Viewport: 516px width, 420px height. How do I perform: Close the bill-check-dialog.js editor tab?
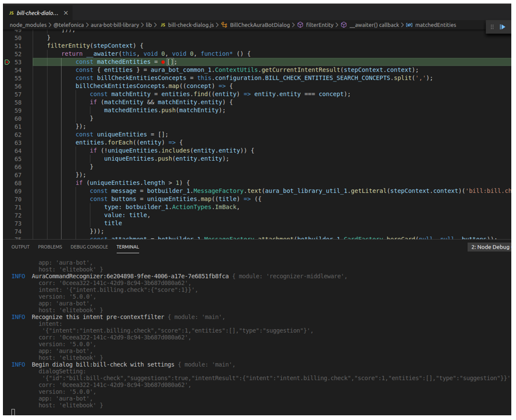point(66,13)
